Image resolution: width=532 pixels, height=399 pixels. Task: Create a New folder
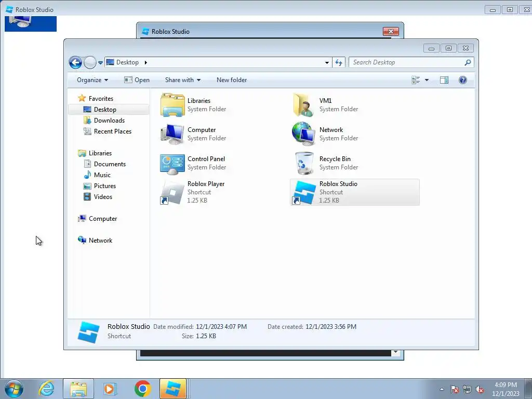(232, 80)
